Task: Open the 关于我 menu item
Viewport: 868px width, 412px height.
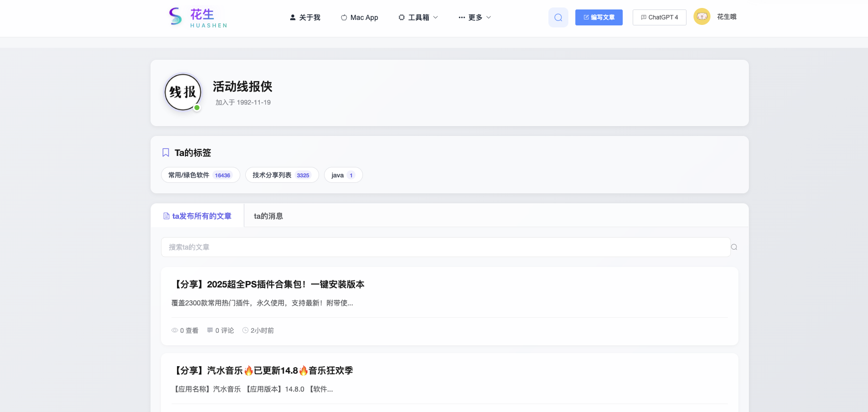Action: click(x=305, y=17)
